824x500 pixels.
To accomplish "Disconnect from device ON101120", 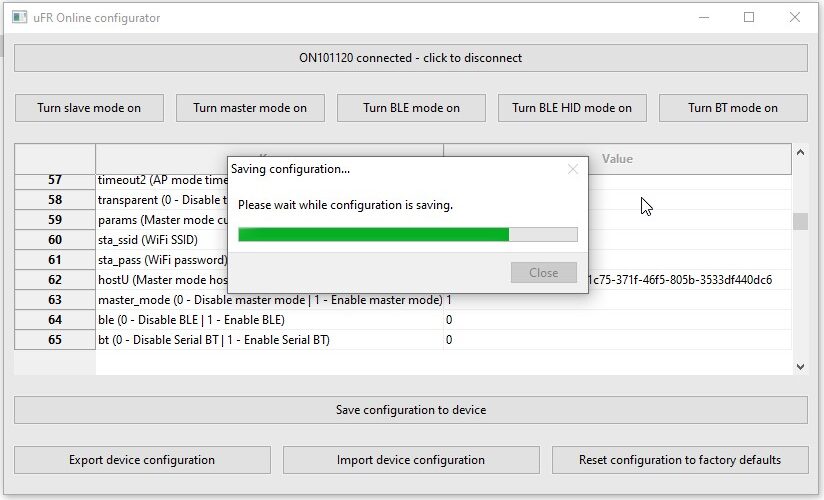I will (x=411, y=58).
